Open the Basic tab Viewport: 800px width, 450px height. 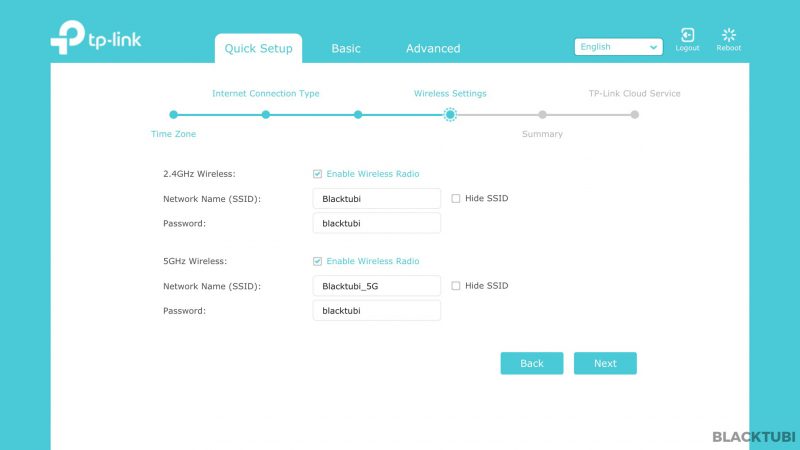click(x=346, y=48)
